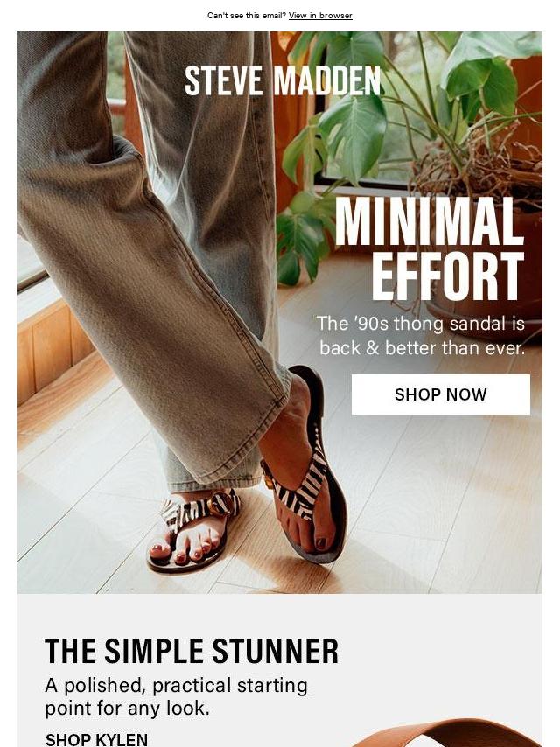Image resolution: width=560 pixels, height=747 pixels.
Task: Click the '90s thong sandal tagline text
Action: [421, 336]
